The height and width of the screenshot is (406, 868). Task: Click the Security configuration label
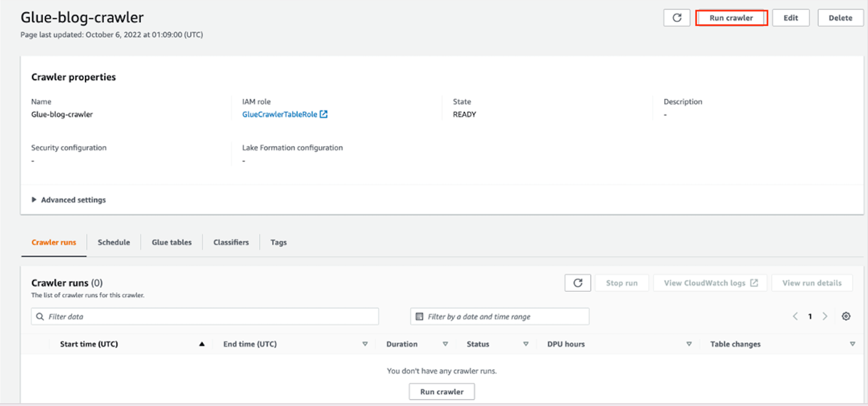coord(69,147)
